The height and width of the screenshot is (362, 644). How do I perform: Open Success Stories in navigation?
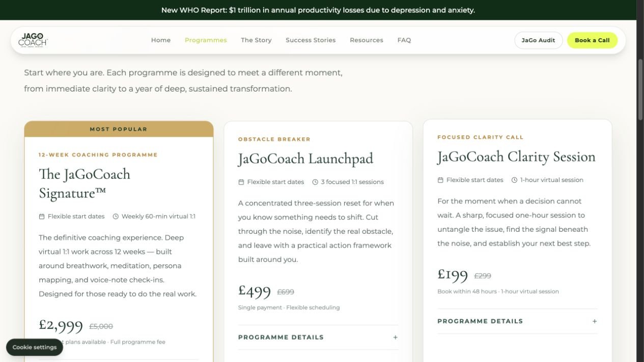(311, 40)
